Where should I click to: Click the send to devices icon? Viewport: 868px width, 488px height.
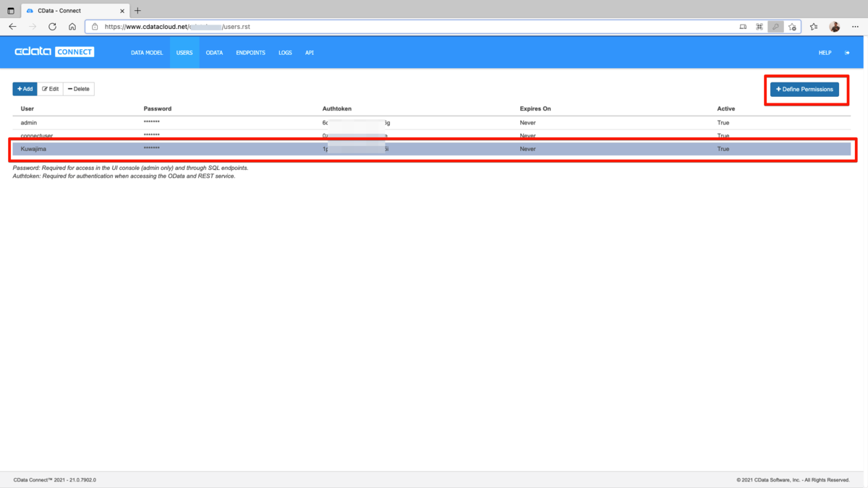click(x=743, y=27)
